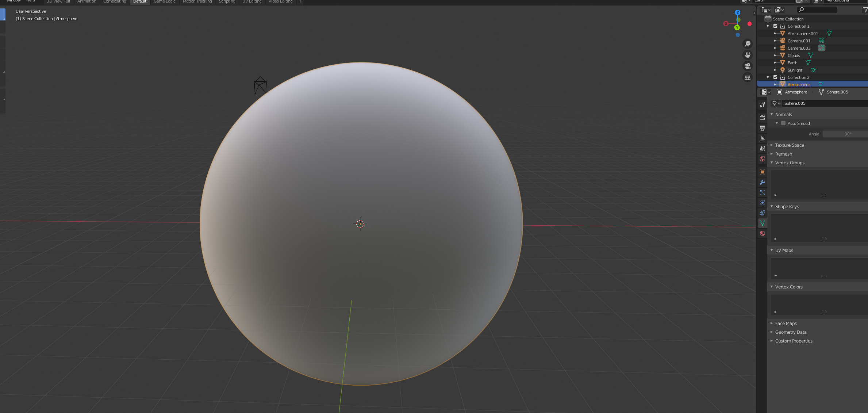
Task: Click the sun data icon next to Sunlight
Action: [x=813, y=70]
